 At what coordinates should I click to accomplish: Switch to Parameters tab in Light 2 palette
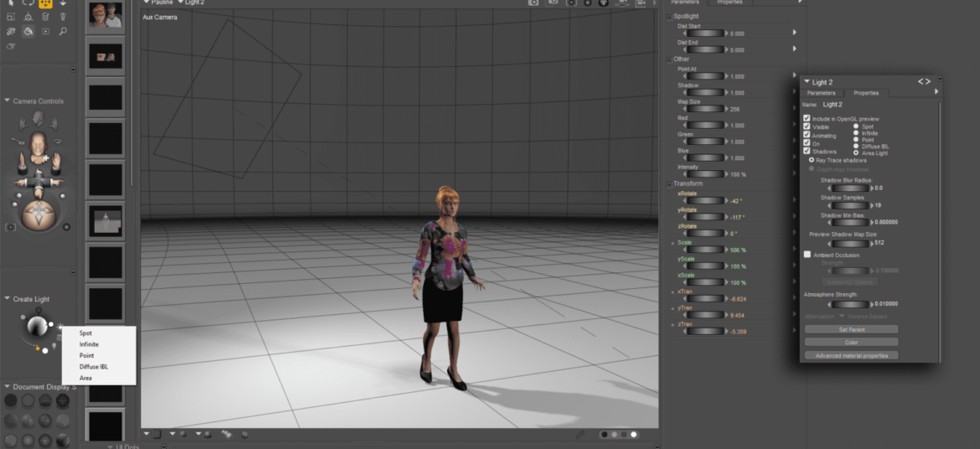point(821,93)
